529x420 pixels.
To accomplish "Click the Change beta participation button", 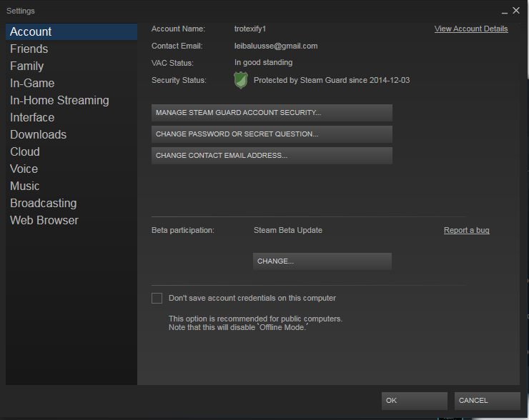I will [x=322, y=261].
